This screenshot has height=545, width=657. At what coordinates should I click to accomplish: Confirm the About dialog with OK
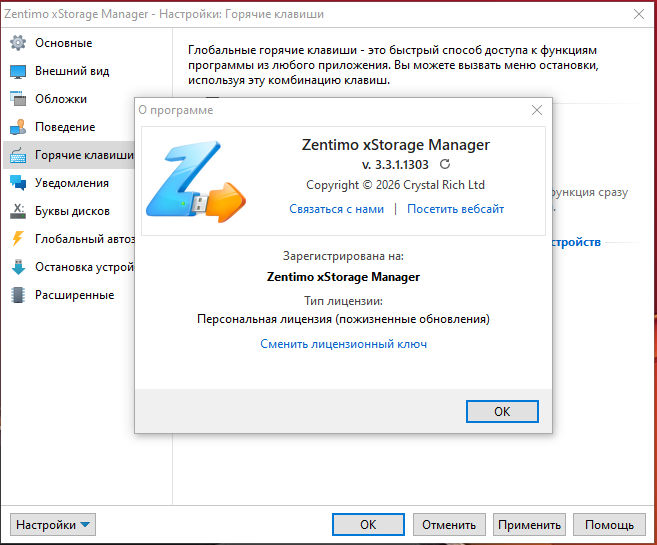coord(502,411)
